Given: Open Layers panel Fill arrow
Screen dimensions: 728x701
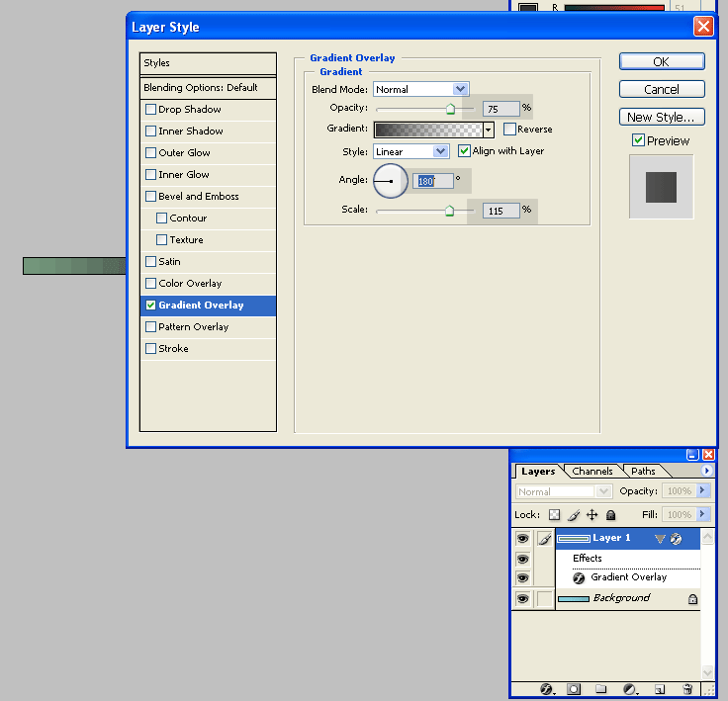Looking at the screenshot, I should click(x=703, y=514).
